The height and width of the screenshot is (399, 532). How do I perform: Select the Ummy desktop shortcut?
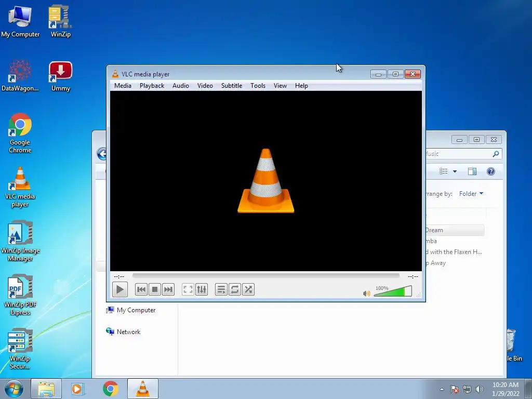click(60, 76)
